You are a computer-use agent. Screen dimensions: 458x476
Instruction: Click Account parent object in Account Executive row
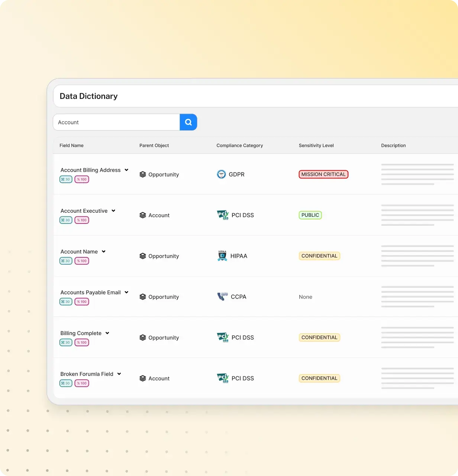click(x=159, y=215)
